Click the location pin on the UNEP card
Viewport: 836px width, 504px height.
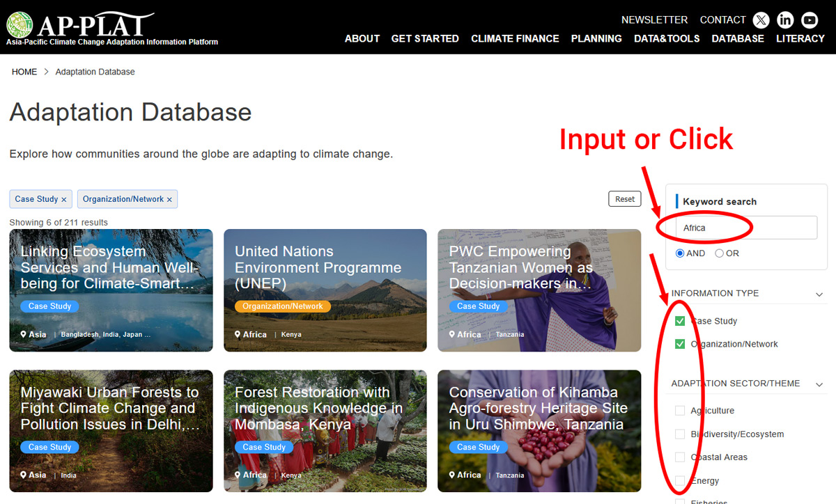(x=238, y=335)
